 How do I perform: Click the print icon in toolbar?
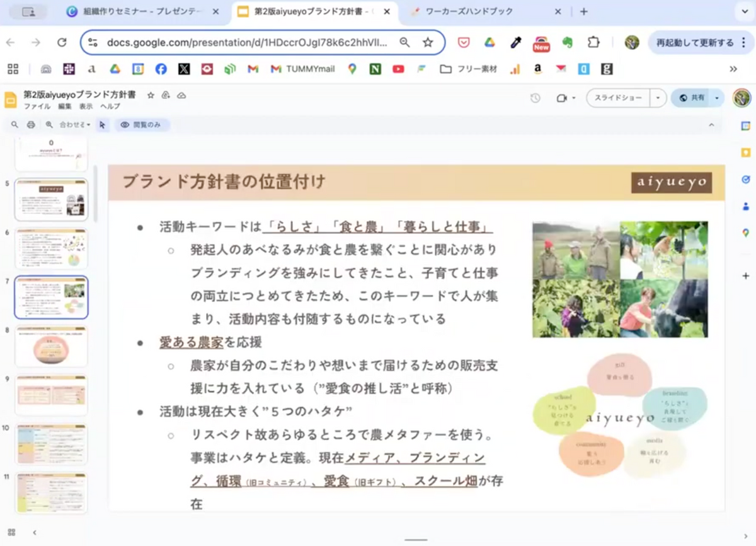[31, 125]
